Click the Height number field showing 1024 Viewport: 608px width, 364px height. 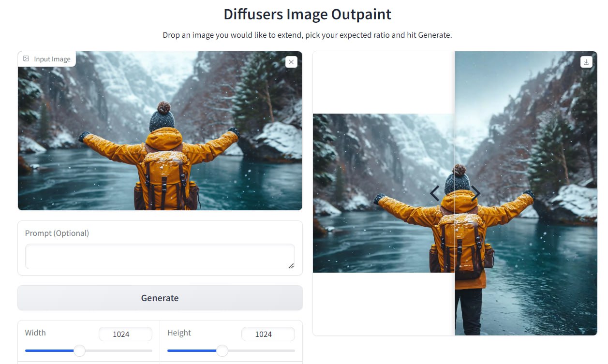coord(267,334)
